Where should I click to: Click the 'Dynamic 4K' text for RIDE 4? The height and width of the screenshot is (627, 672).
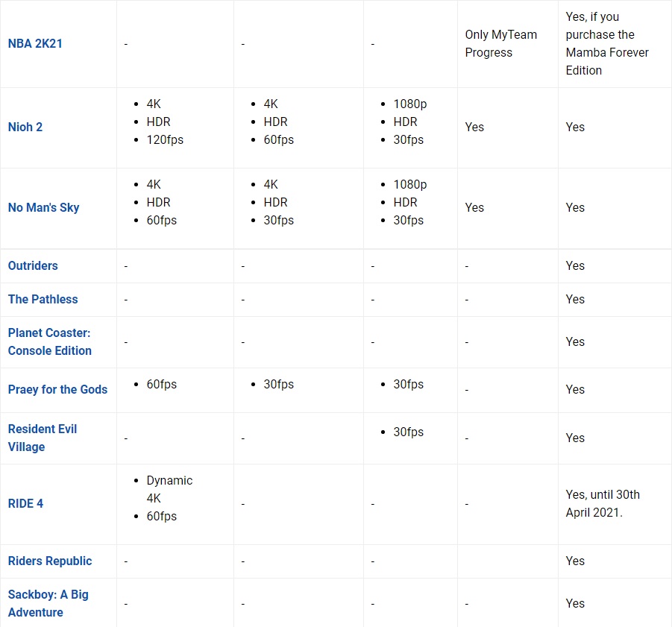coord(169,489)
